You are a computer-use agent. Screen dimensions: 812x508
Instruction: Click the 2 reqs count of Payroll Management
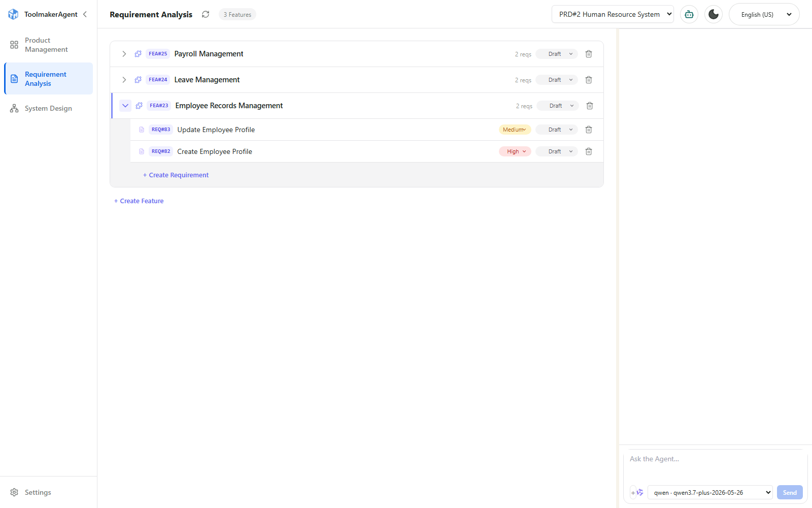pyautogui.click(x=523, y=54)
